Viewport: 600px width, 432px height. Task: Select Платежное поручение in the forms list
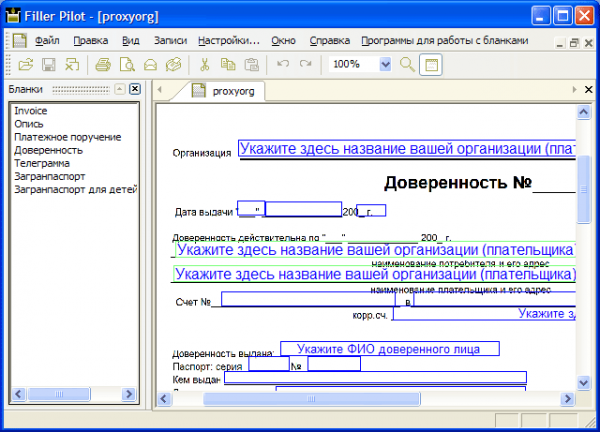(67, 137)
